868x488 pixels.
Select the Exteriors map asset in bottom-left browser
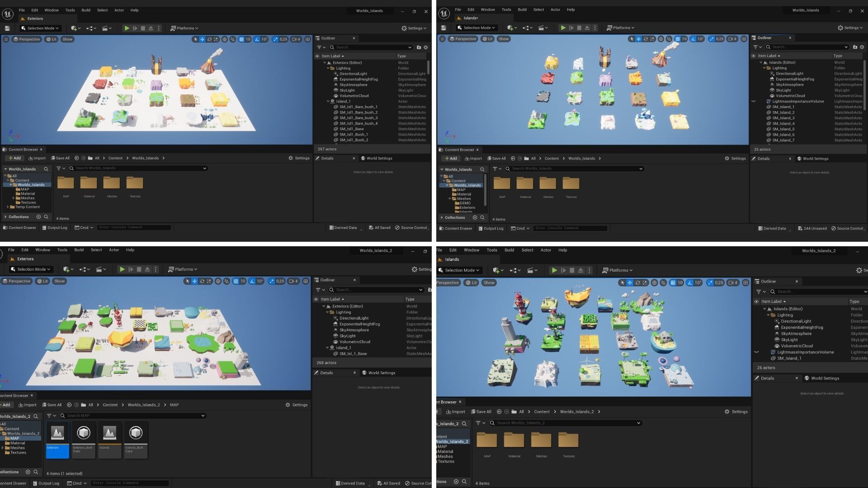click(57, 440)
